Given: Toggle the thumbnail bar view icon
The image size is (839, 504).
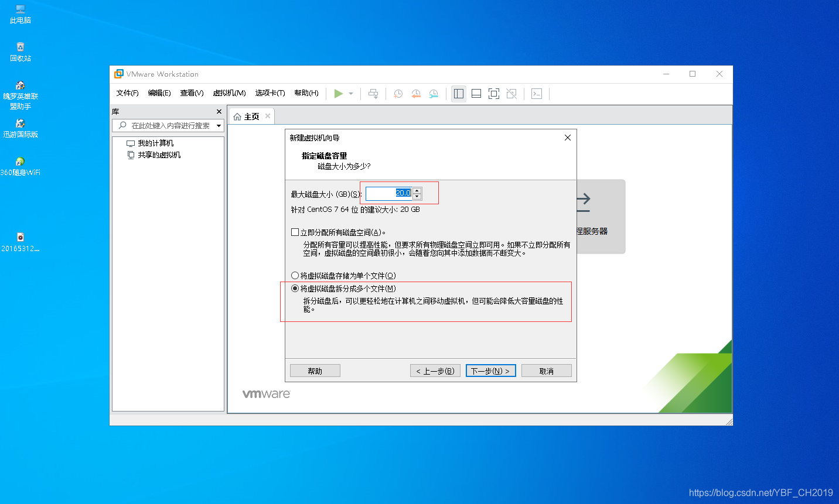Looking at the screenshot, I should 476,94.
